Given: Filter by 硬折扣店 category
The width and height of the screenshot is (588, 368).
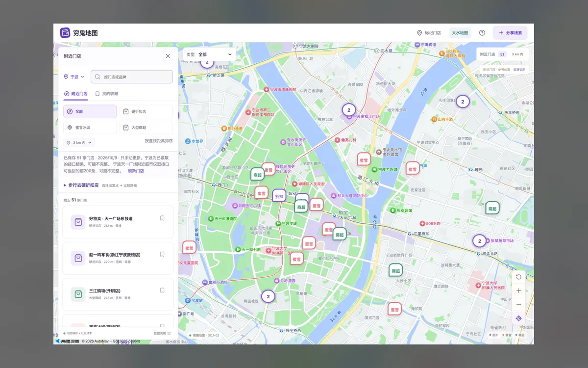Looking at the screenshot, I should point(146,111).
